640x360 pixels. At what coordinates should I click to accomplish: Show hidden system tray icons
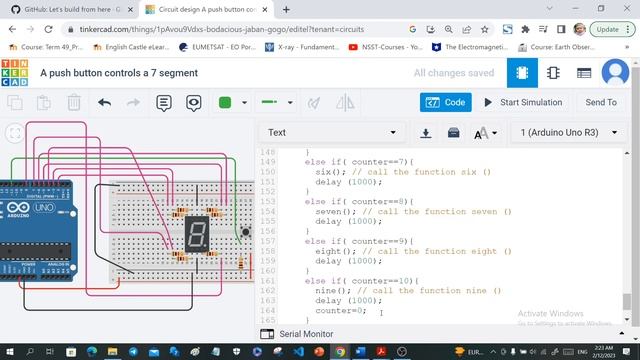493,351
